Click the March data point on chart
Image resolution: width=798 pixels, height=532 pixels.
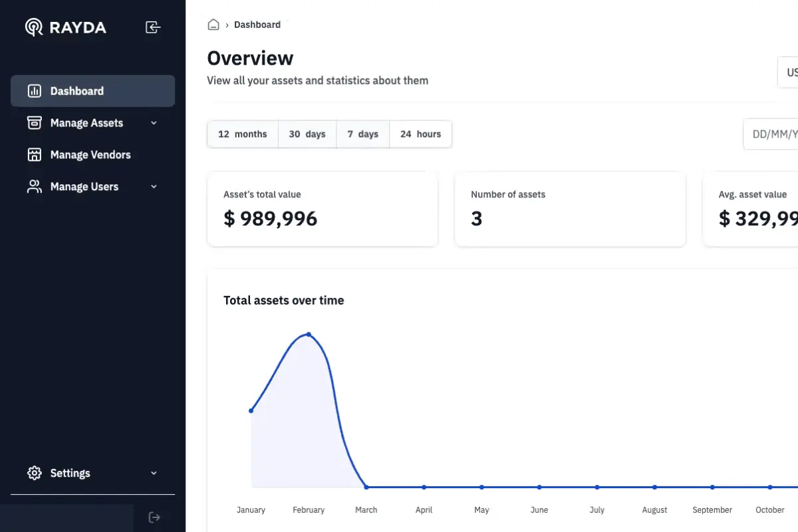pos(366,487)
